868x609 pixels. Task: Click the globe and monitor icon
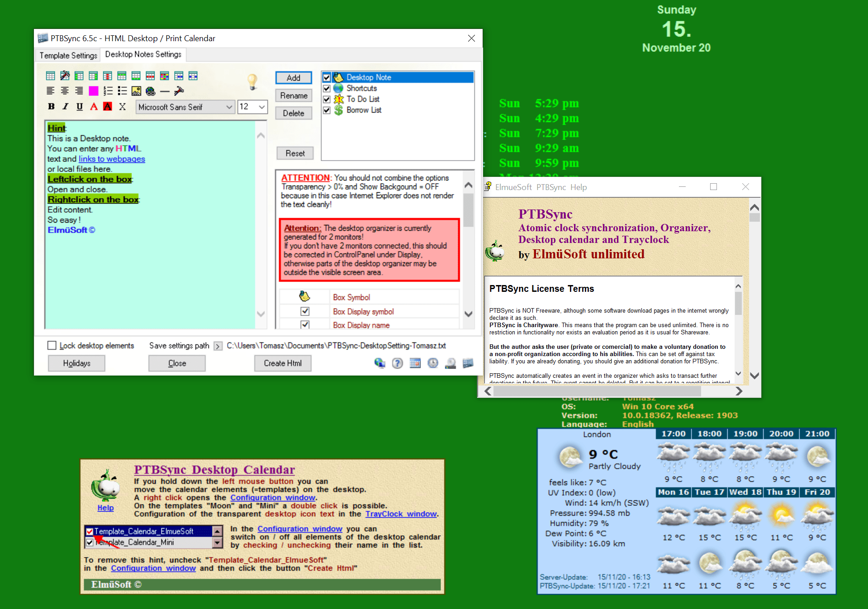379,363
